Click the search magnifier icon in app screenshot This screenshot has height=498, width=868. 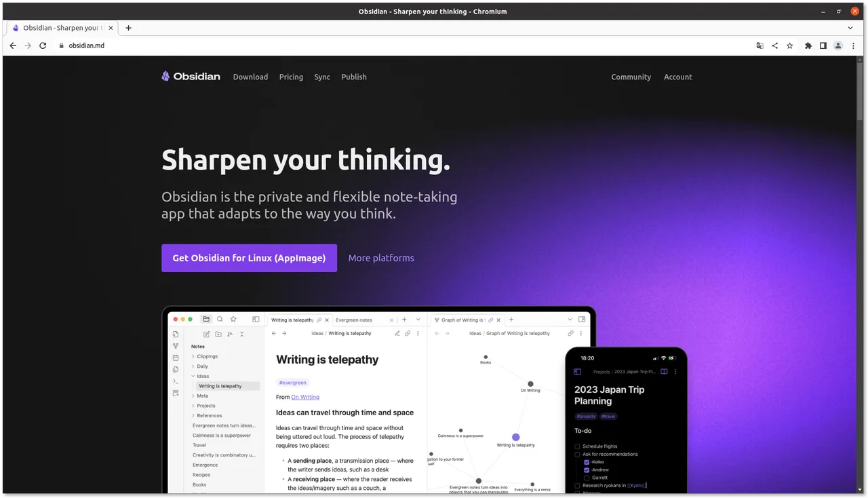click(x=220, y=319)
